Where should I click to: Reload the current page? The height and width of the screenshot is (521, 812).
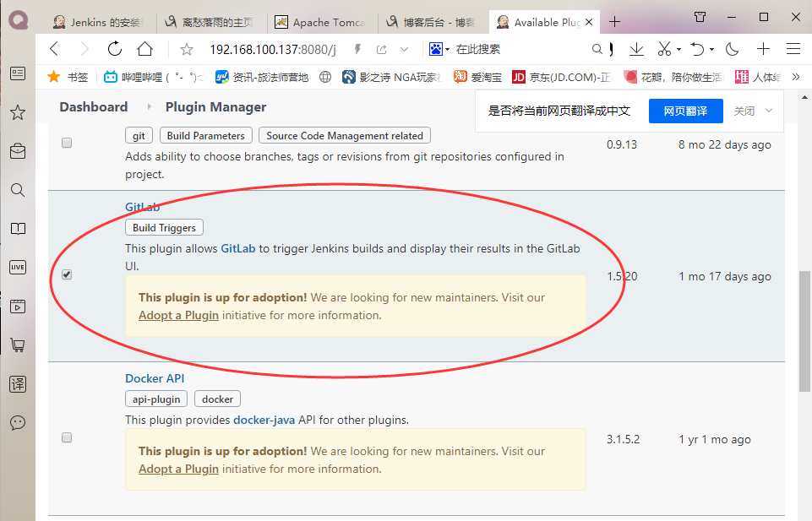pyautogui.click(x=114, y=49)
